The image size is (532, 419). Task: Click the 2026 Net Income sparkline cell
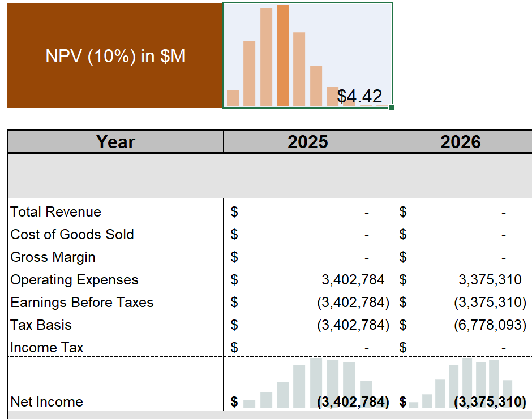pos(460,385)
